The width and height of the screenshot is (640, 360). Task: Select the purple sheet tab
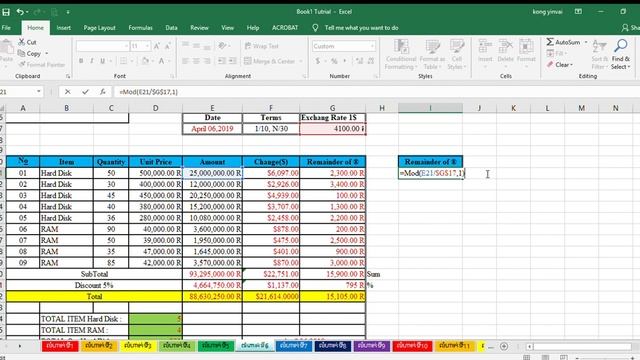(371, 346)
